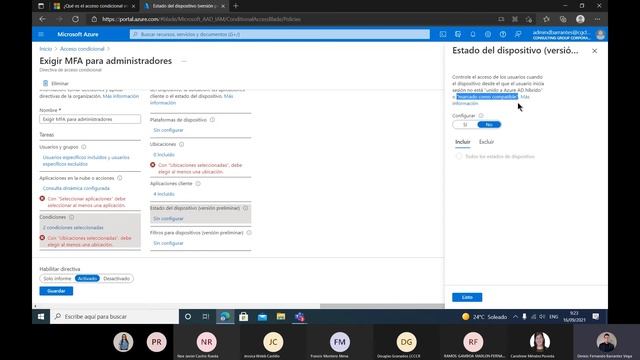Open Microsoft Teams from the taskbar

tap(300, 316)
